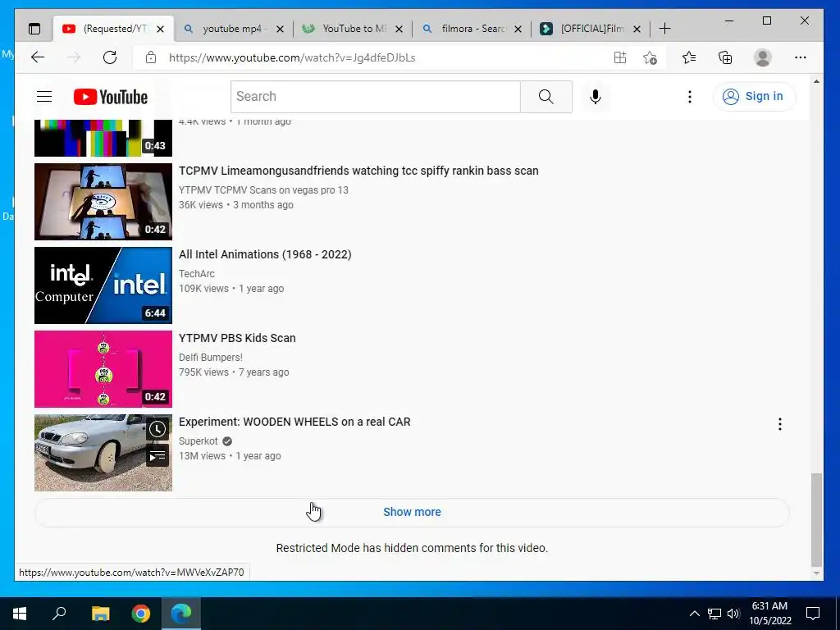Viewport: 840px width, 630px height.
Task: Select the Intel animations thumbnail
Action: pos(103,285)
